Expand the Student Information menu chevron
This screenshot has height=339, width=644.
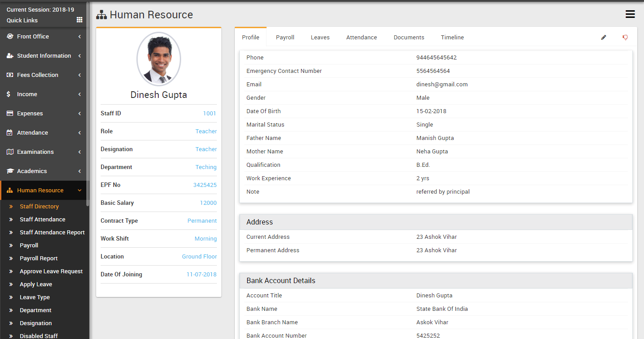click(x=80, y=56)
